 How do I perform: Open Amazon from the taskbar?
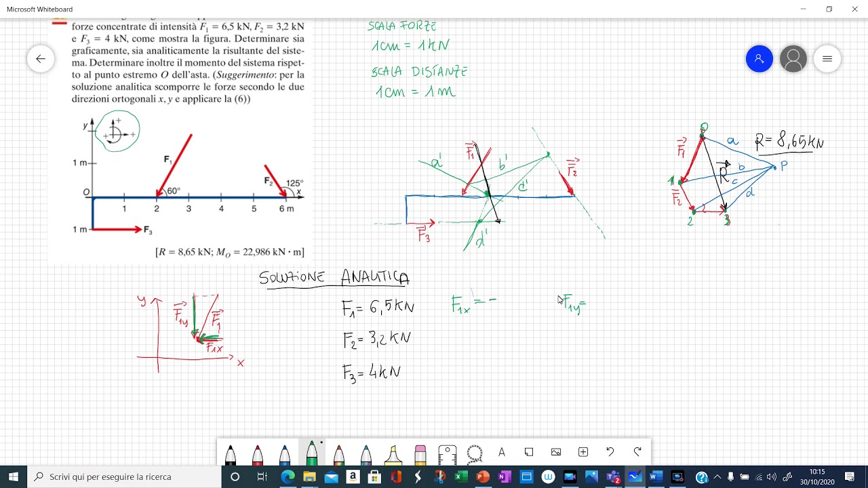point(353,477)
